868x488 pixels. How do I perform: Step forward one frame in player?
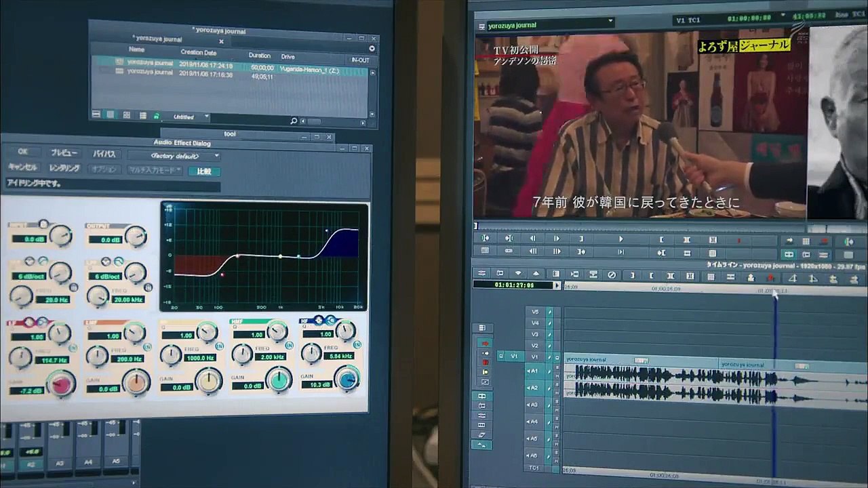(557, 239)
